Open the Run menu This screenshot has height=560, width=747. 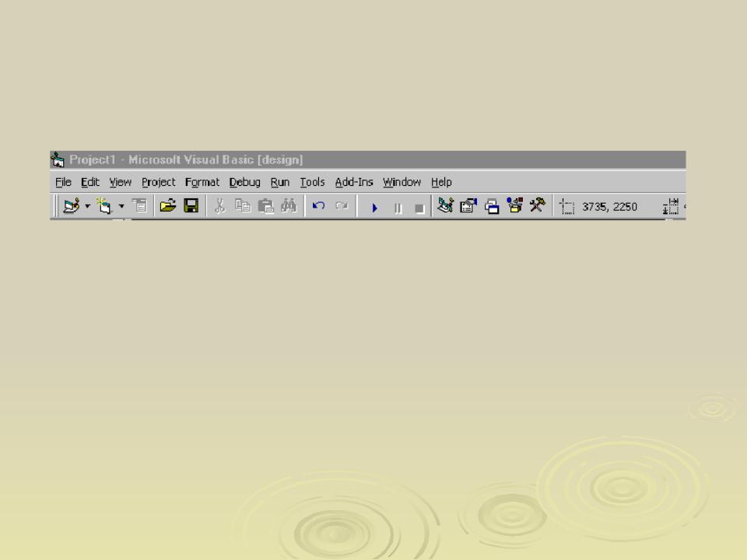coord(279,182)
